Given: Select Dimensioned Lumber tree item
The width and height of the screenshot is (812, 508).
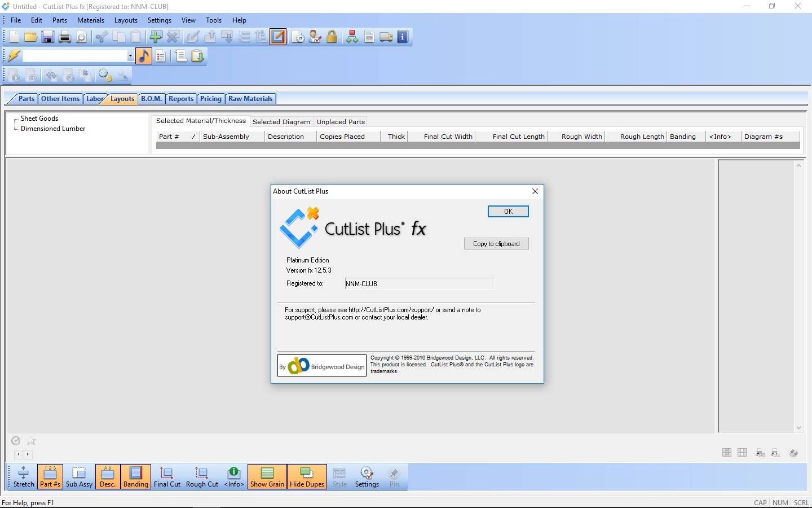Looking at the screenshot, I should pos(53,129).
